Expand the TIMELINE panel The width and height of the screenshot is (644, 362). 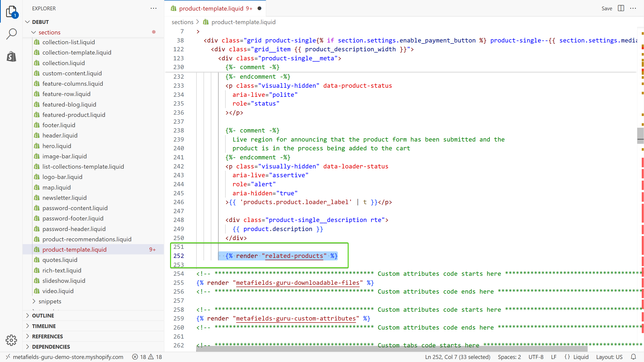[x=44, y=326]
